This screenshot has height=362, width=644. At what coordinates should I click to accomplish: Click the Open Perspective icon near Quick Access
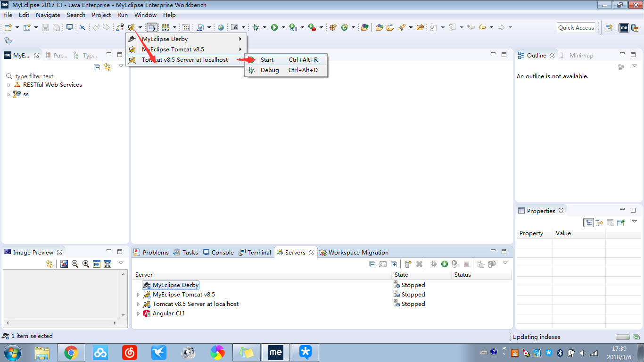point(609,28)
